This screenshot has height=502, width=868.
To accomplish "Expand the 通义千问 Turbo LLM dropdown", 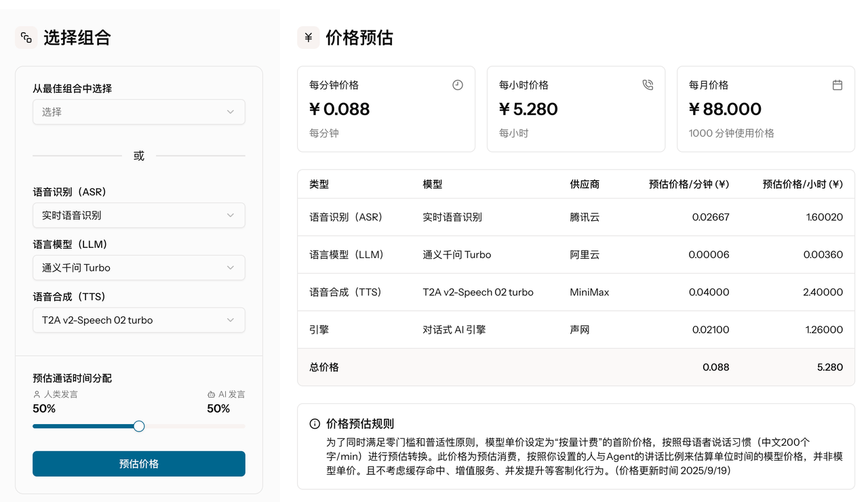I will (138, 268).
